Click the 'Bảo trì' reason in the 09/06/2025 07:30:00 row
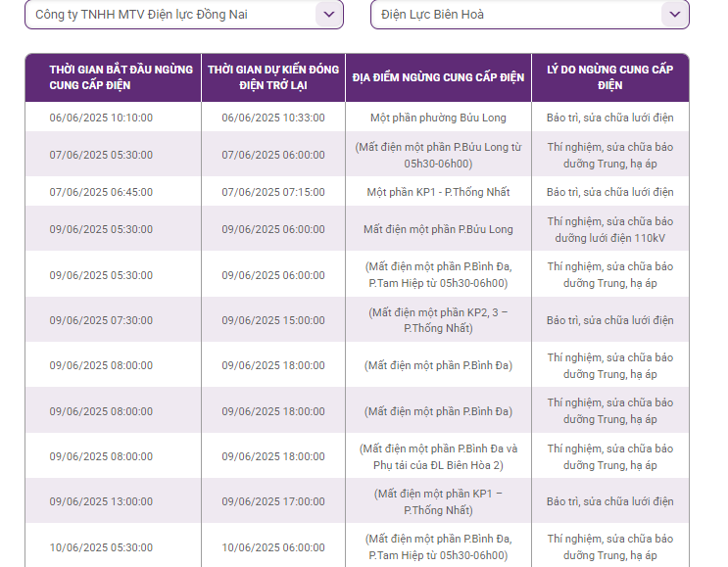This screenshot has height=567, width=728. pos(610,320)
